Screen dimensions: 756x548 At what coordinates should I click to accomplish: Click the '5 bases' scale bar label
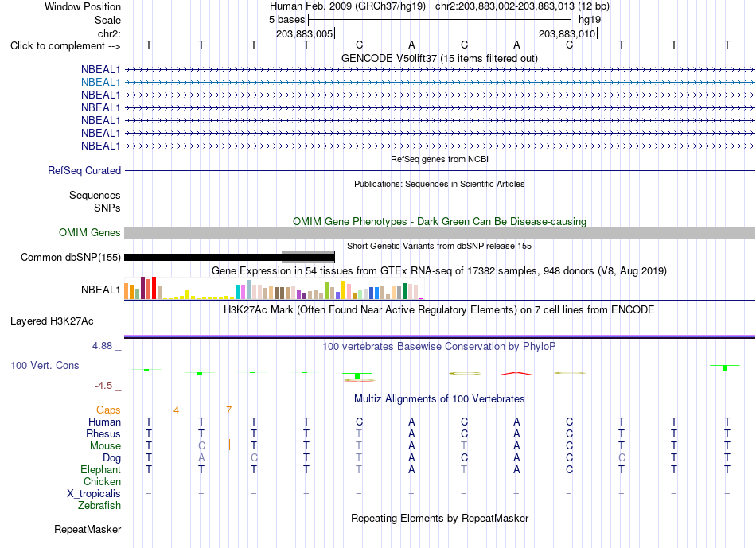pos(286,20)
